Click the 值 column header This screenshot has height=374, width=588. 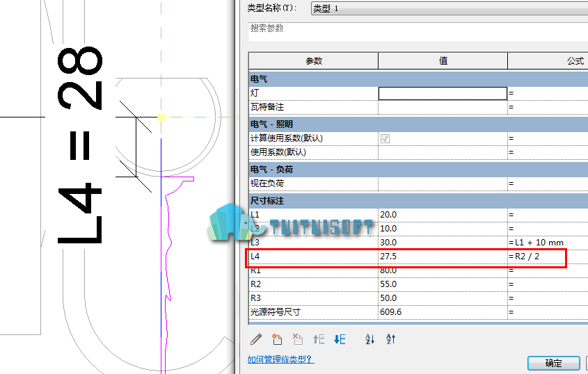(x=443, y=61)
